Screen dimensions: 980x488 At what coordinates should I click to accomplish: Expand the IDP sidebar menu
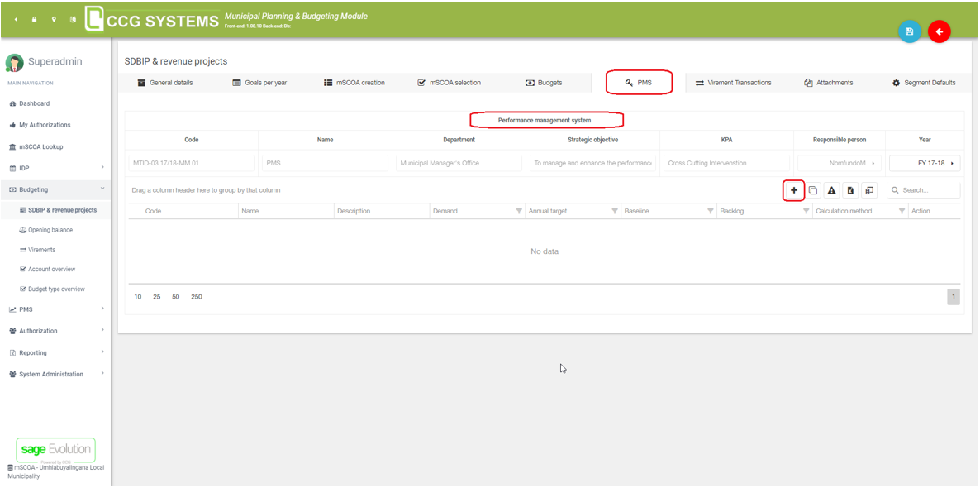[x=55, y=168]
